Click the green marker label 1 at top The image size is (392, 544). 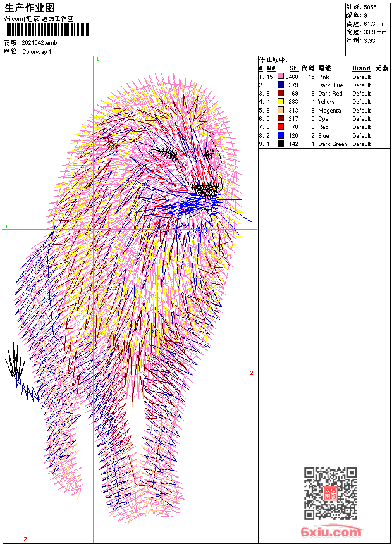[97, 59]
